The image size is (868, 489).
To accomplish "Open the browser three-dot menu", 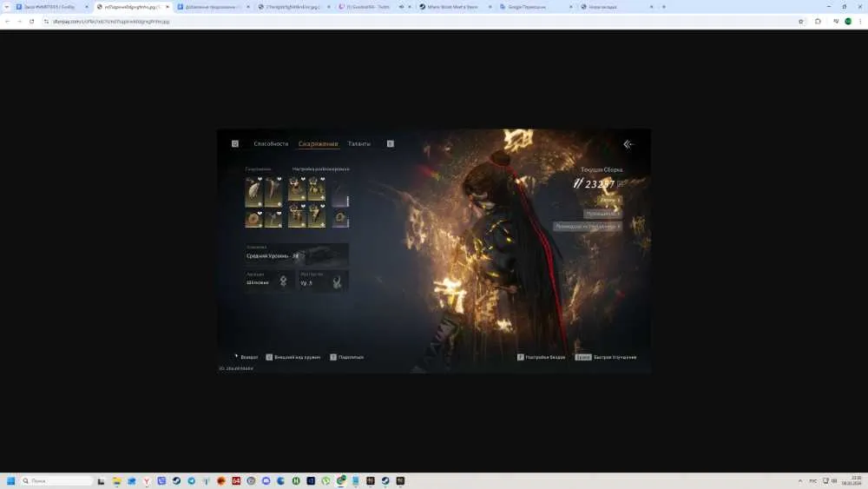I will click(860, 22).
